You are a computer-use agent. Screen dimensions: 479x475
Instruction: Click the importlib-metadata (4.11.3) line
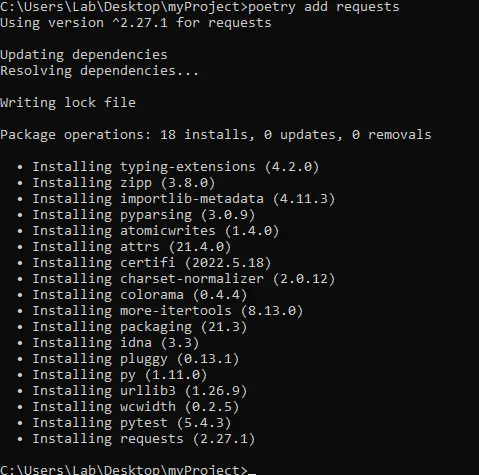[176, 199]
